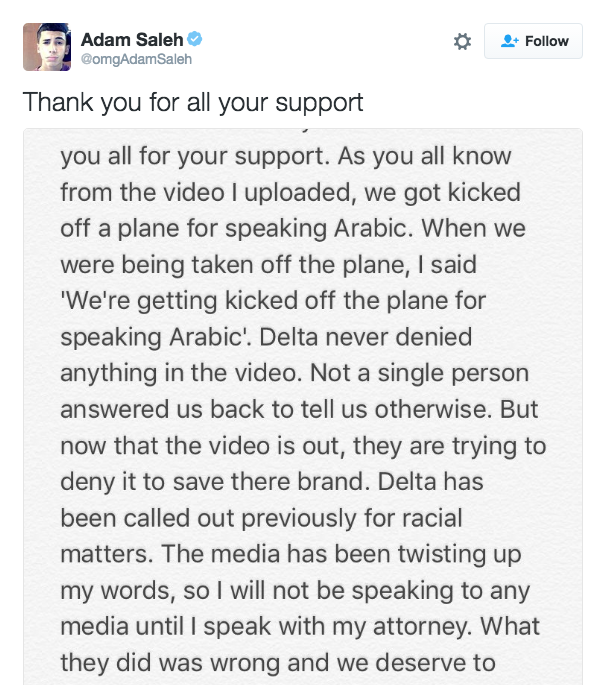Click 'answered us back to tell us otherwise' line
614x685 pixels.
point(276,410)
